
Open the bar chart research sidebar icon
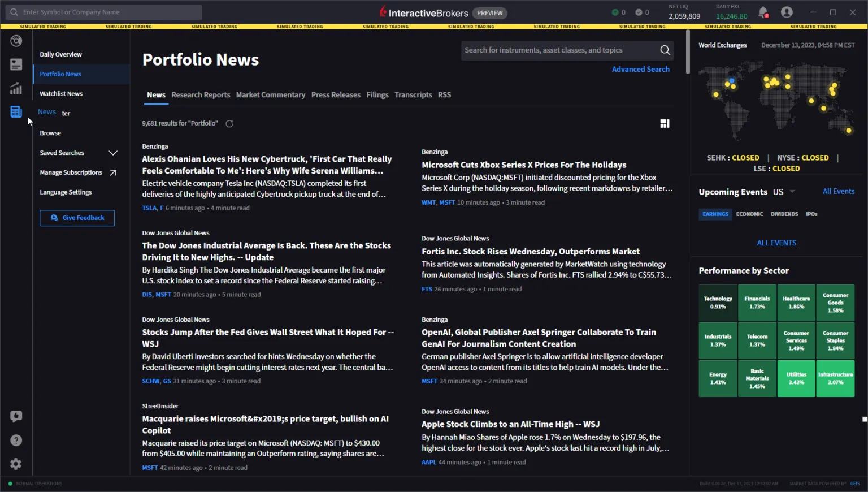16,88
